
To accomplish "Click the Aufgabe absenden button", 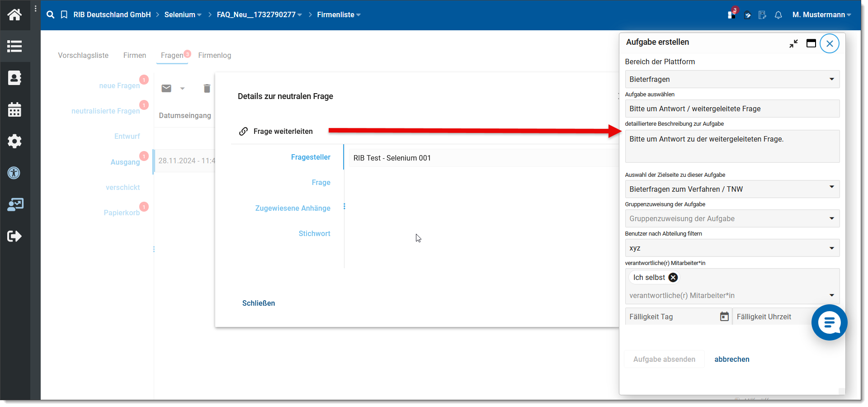I will tap(664, 359).
